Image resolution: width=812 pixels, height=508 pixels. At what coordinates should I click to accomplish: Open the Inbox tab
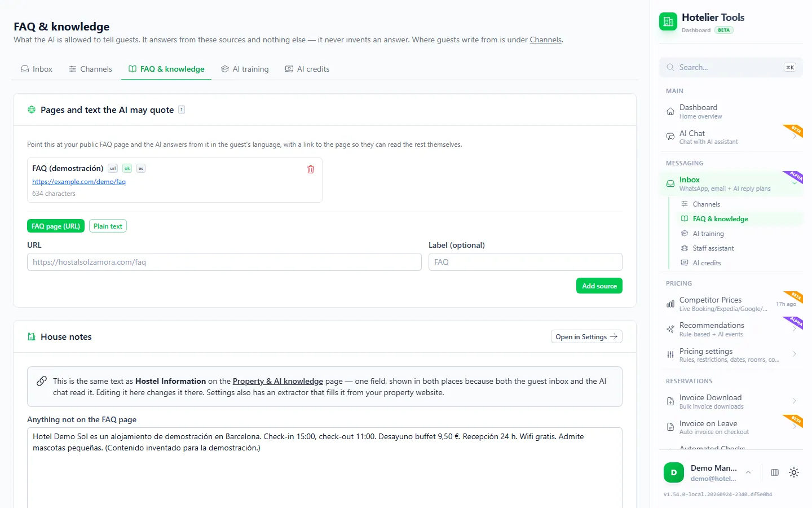[x=37, y=69]
